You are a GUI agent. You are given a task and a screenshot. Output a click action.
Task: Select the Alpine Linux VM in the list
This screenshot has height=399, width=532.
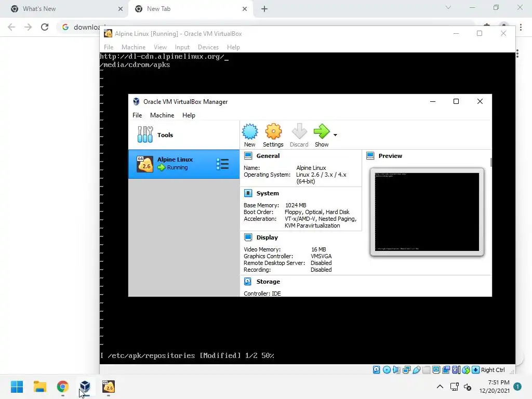[x=184, y=164]
